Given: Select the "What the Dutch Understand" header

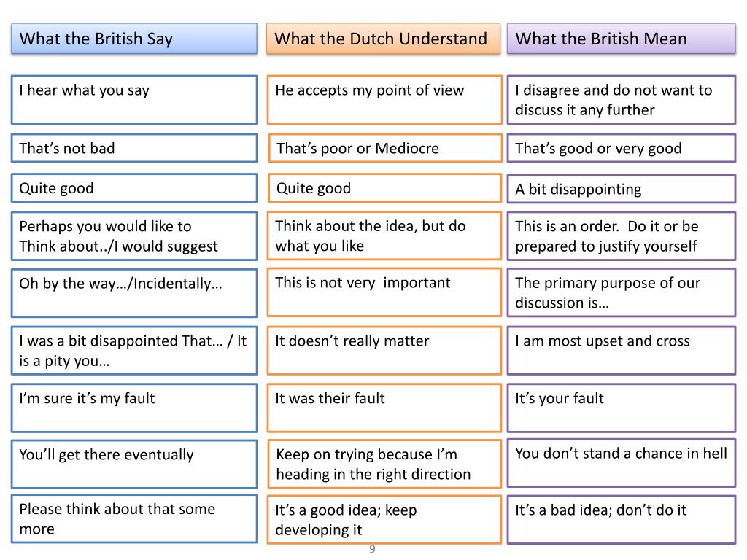Looking at the screenshot, I should pyautogui.click(x=384, y=39).
